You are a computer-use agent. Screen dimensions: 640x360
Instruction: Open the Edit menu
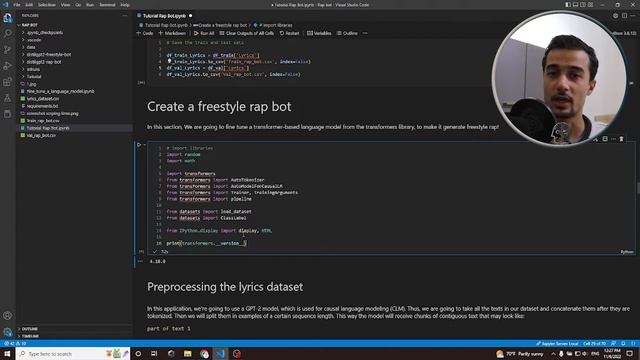pyautogui.click(x=29, y=5)
